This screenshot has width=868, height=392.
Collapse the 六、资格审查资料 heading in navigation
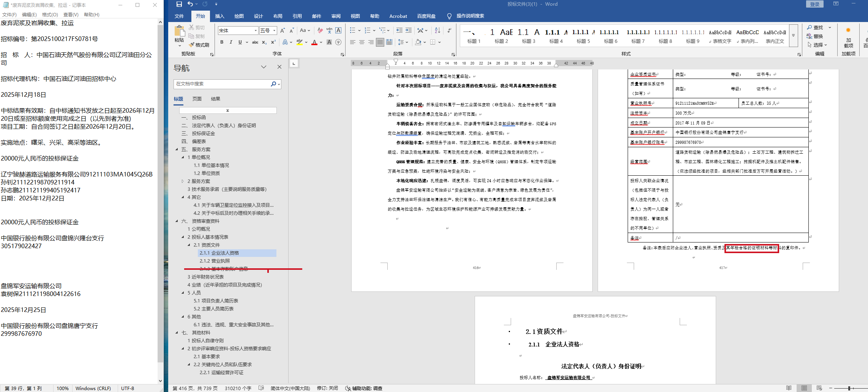click(x=177, y=221)
